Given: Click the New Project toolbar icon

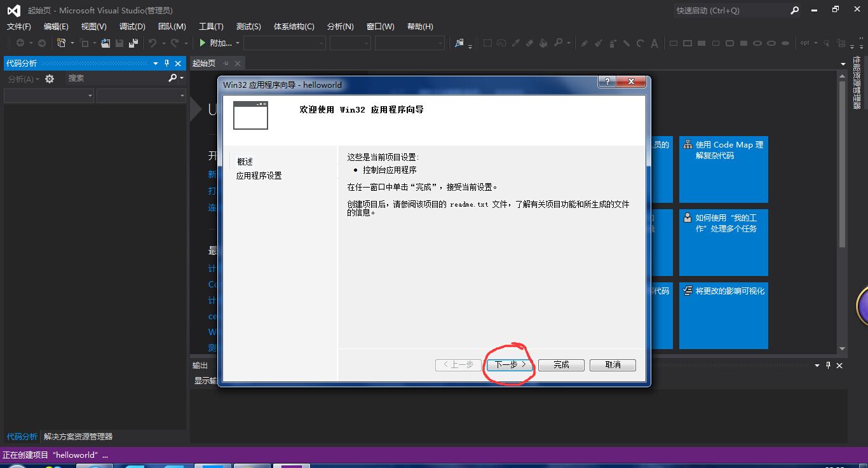Looking at the screenshot, I should click(x=62, y=43).
